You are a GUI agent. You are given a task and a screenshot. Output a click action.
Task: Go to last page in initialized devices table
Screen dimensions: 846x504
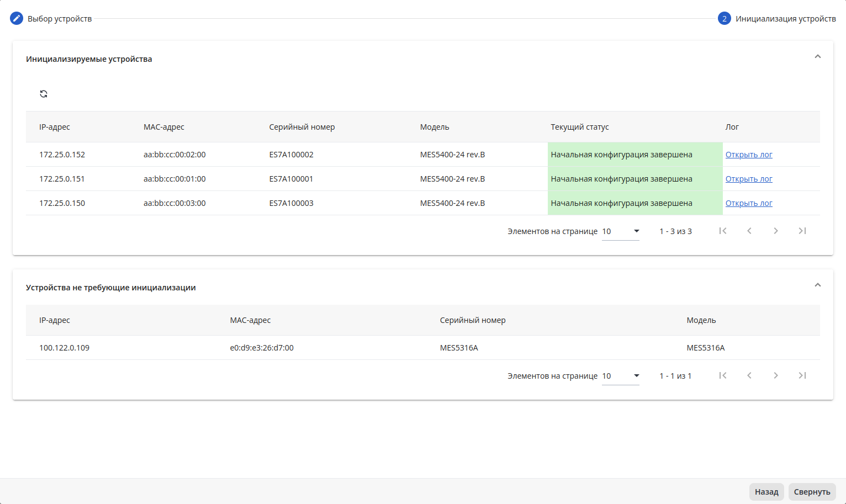coord(802,231)
